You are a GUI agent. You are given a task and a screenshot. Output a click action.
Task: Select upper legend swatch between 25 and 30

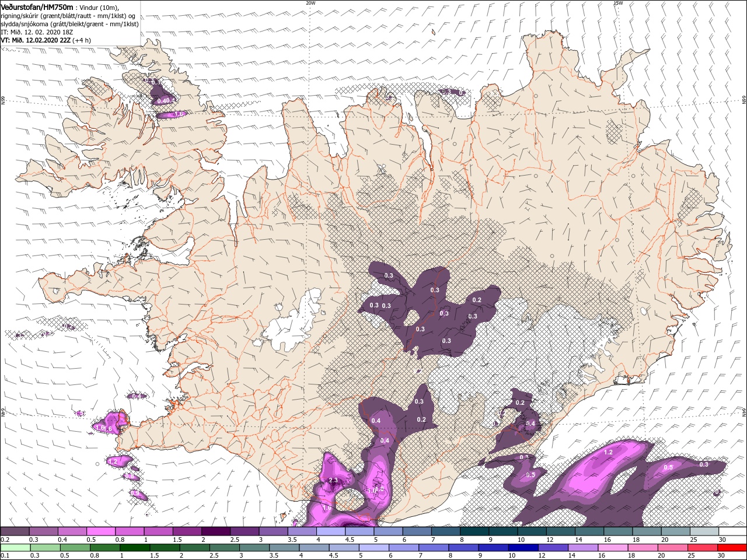pos(704,531)
